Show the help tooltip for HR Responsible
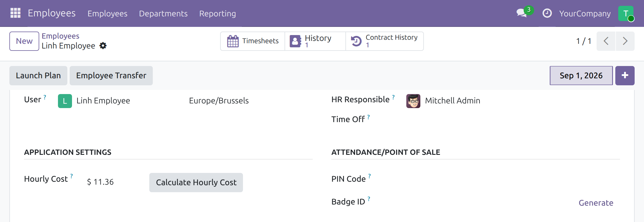The width and height of the screenshot is (644, 222). [x=393, y=97]
